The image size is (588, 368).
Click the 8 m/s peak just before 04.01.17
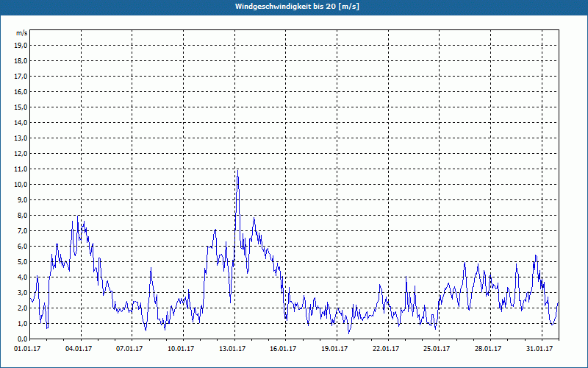[78, 216]
